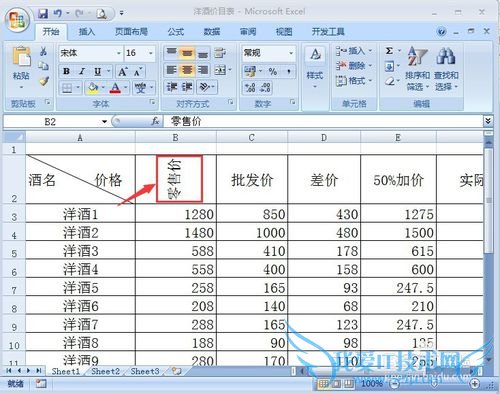The width and height of the screenshot is (500, 394).
Task: Open the Name Box B2 dropdown arrow
Action: pyautogui.click(x=104, y=122)
